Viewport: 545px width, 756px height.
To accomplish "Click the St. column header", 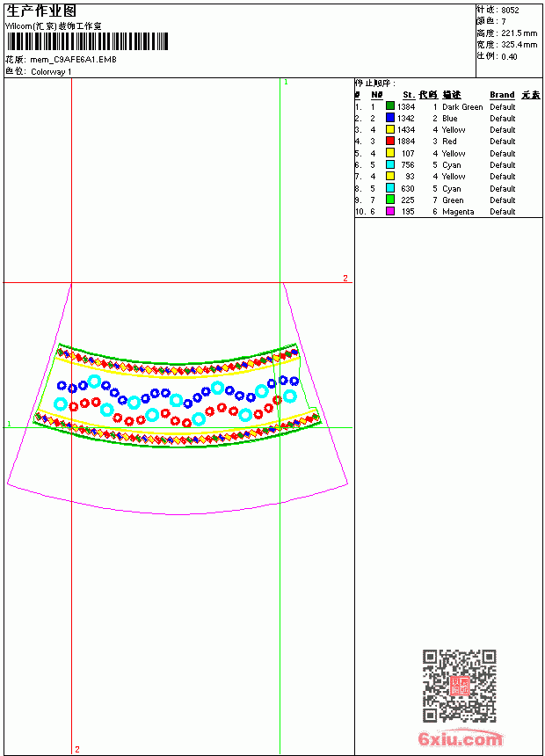I will (409, 95).
